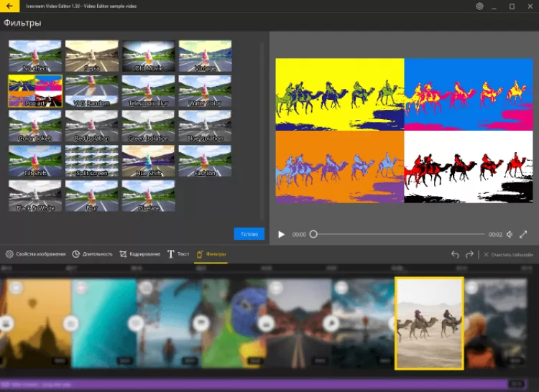Open the Текст text tool
539x392 pixels.
pos(178,254)
